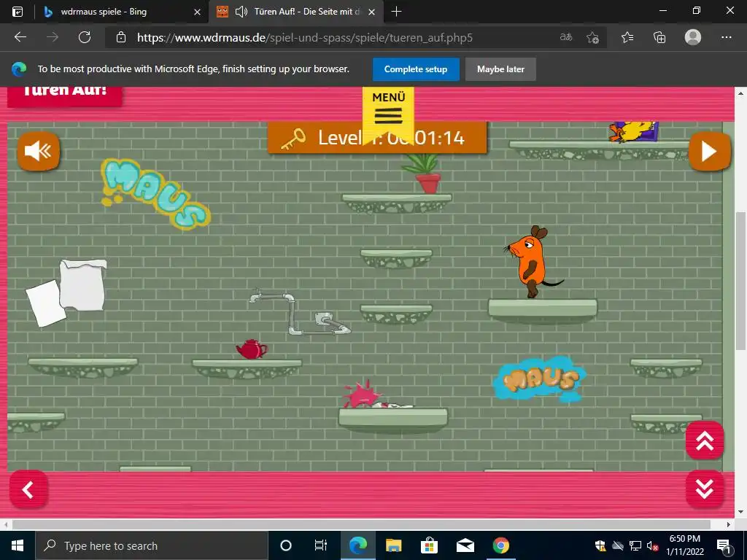Click the golden key icon in level bar

293,139
